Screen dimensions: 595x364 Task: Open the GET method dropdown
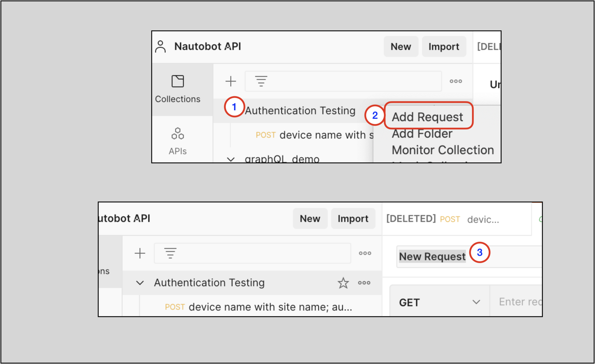(x=439, y=302)
